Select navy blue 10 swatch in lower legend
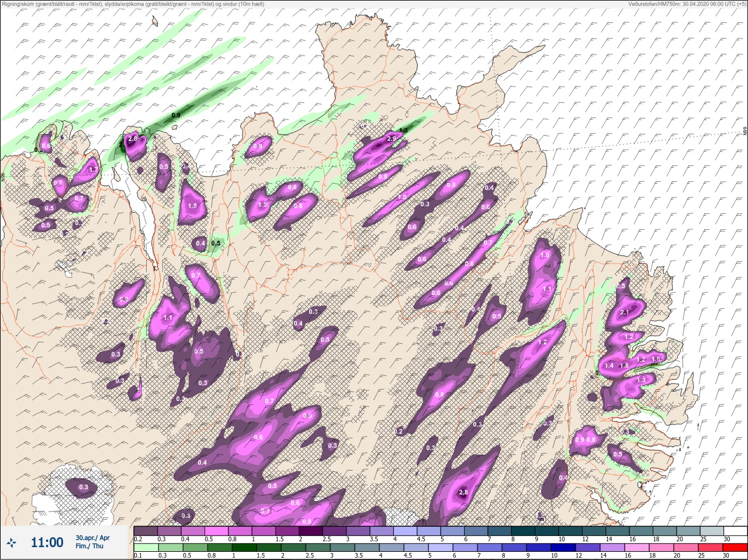 563,547
